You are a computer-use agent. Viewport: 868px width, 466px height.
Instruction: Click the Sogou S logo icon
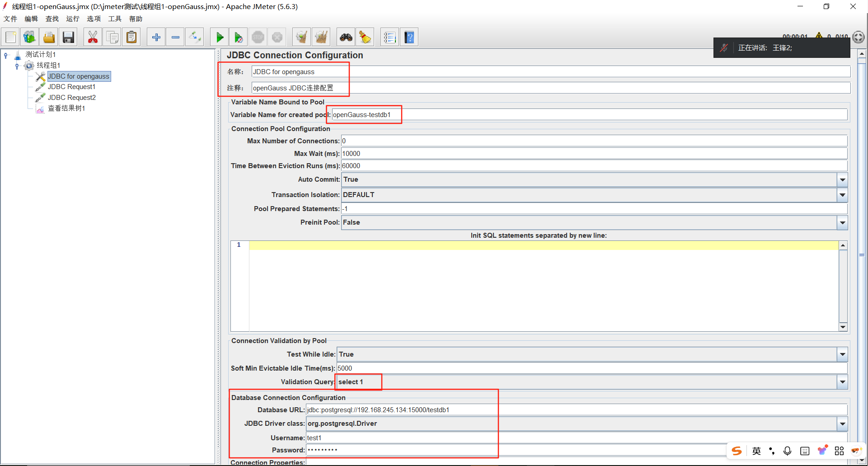click(737, 451)
